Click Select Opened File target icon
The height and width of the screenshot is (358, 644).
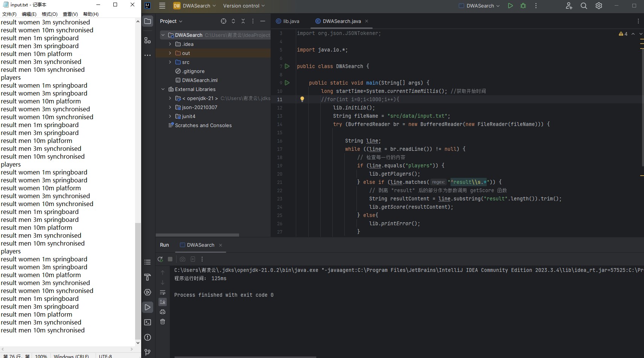pyautogui.click(x=224, y=21)
